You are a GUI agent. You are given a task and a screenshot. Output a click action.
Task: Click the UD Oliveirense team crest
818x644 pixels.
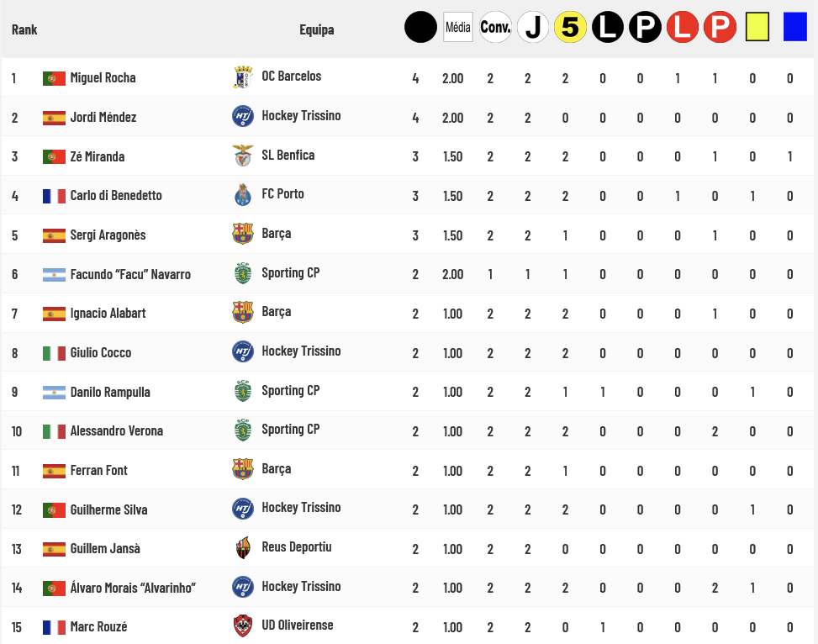tap(242, 626)
